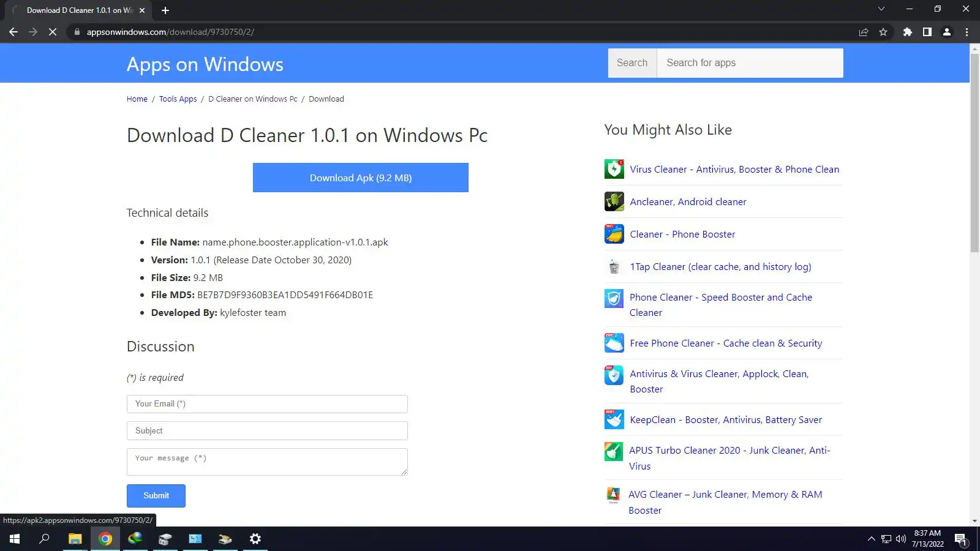980x551 pixels.
Task: Open the Chrome profile menu
Action: (947, 32)
